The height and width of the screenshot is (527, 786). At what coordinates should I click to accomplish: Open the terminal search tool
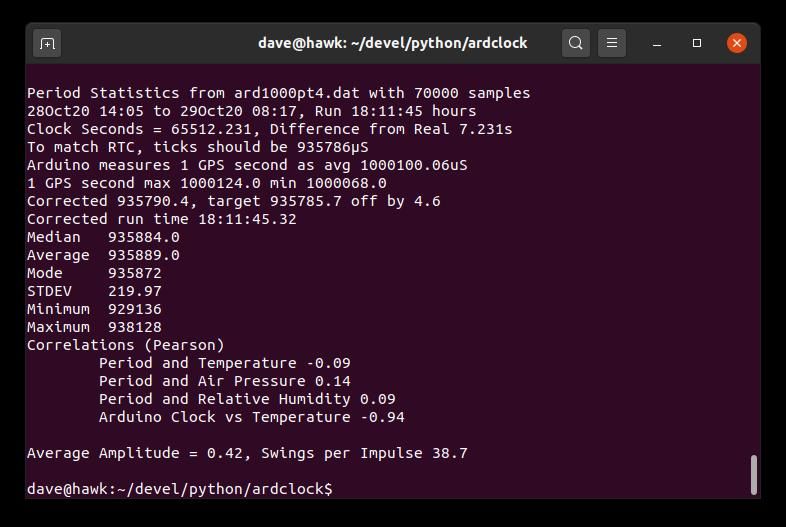[x=575, y=43]
